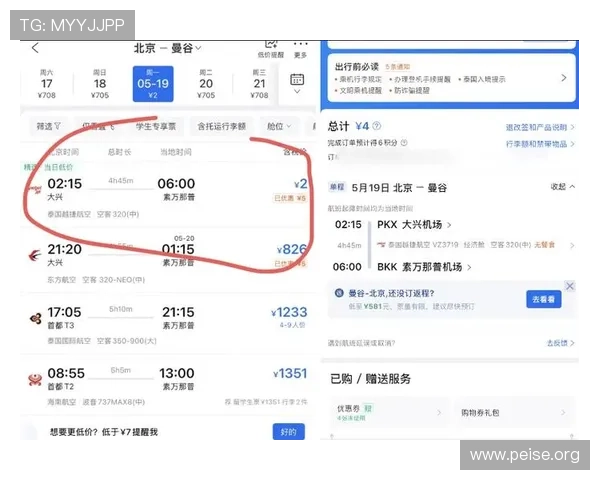Click the info icon after 完成订单预计得6积分
The height and width of the screenshot is (480, 600).
pos(404,143)
